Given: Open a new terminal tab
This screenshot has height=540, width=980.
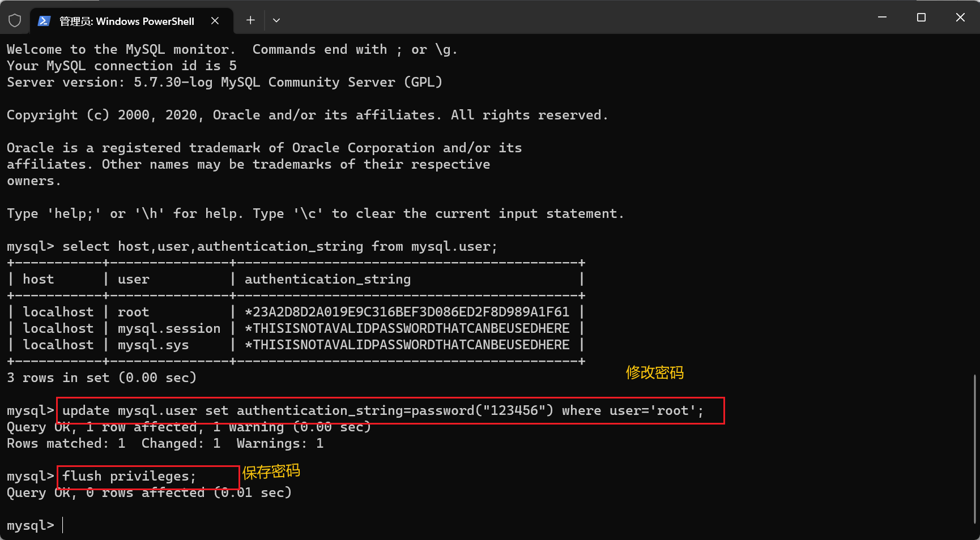Looking at the screenshot, I should [250, 20].
